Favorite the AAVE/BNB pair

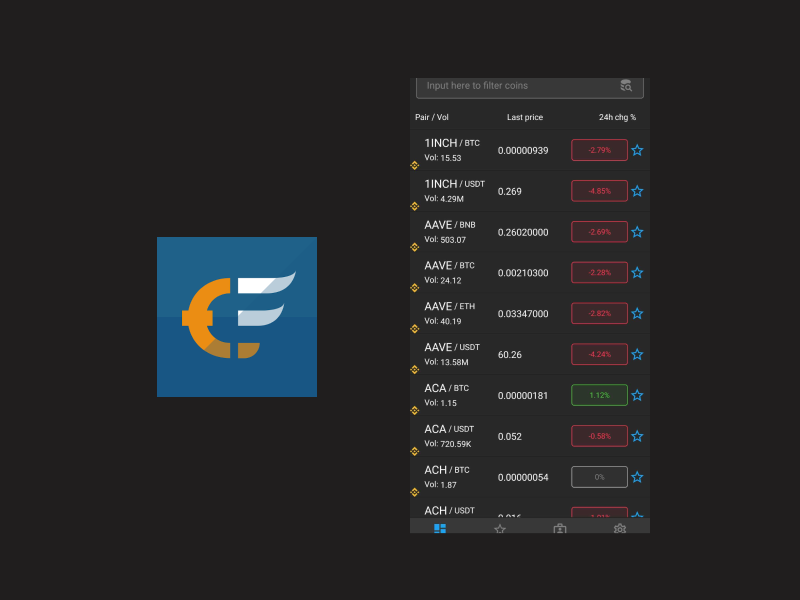click(637, 231)
